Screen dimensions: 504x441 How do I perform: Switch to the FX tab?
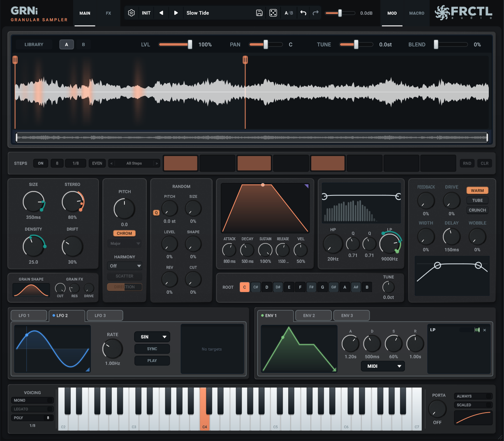(x=109, y=13)
